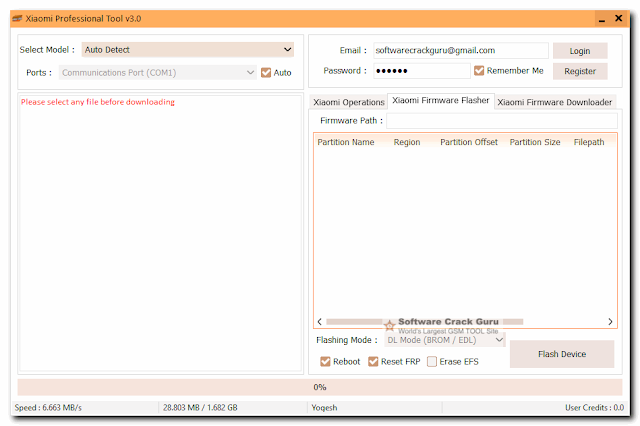Viewport: 640px width, 426px height.
Task: Click the User Credits : 0.0 status entry
Action: (x=594, y=408)
